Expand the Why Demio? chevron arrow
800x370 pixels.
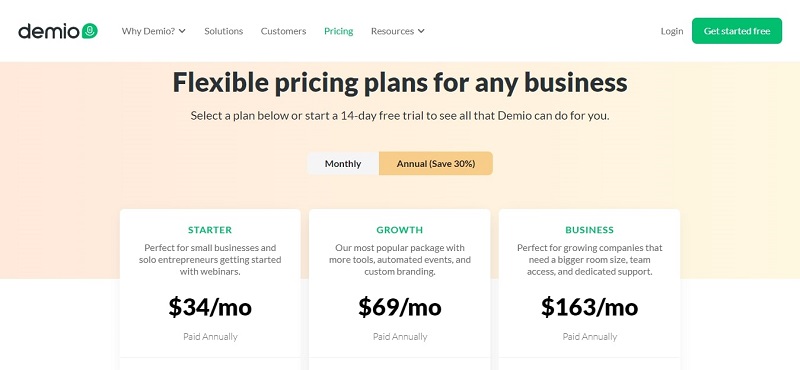tap(182, 31)
